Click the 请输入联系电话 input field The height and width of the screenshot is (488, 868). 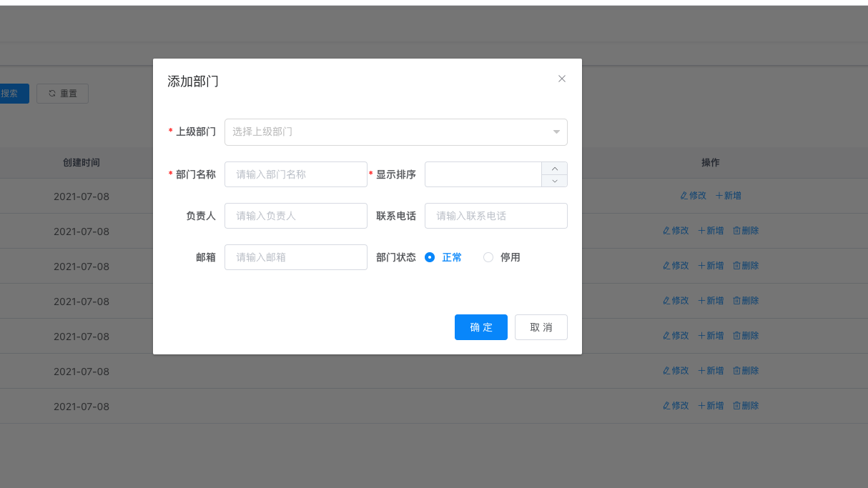point(496,216)
